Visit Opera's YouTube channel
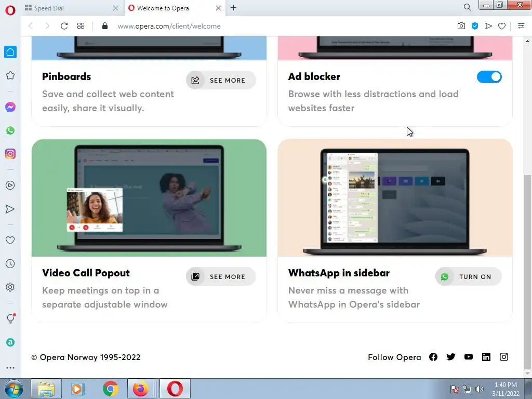The height and width of the screenshot is (399, 532). (x=469, y=357)
